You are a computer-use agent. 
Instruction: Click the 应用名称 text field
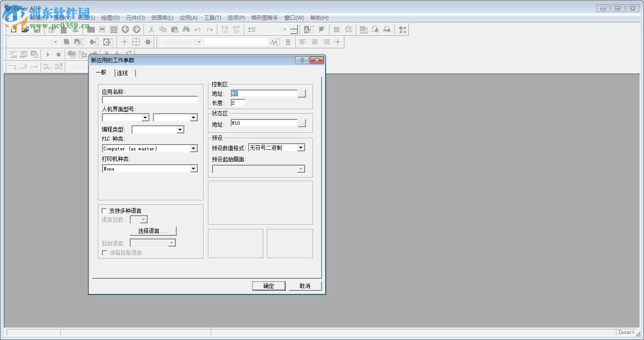tap(150, 100)
